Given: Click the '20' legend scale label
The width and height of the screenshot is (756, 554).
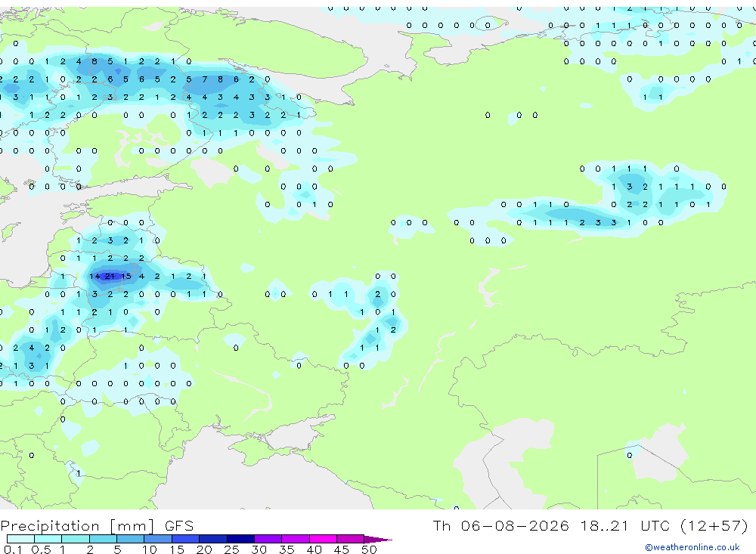Looking at the screenshot, I should [x=204, y=549].
